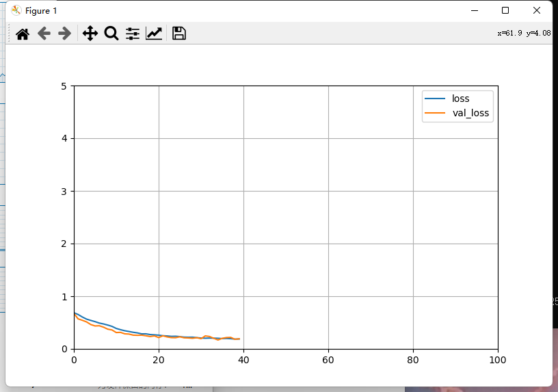Screen dimensions: 558x392
Task: Open Configure subplots sliders icon
Action: 133,34
